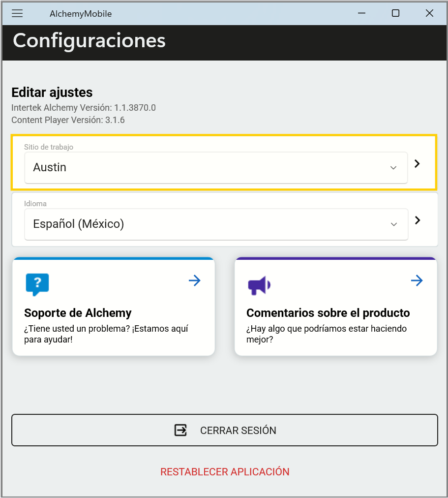Click the blue question-mark support icon
The width and height of the screenshot is (448, 498).
coord(37,284)
